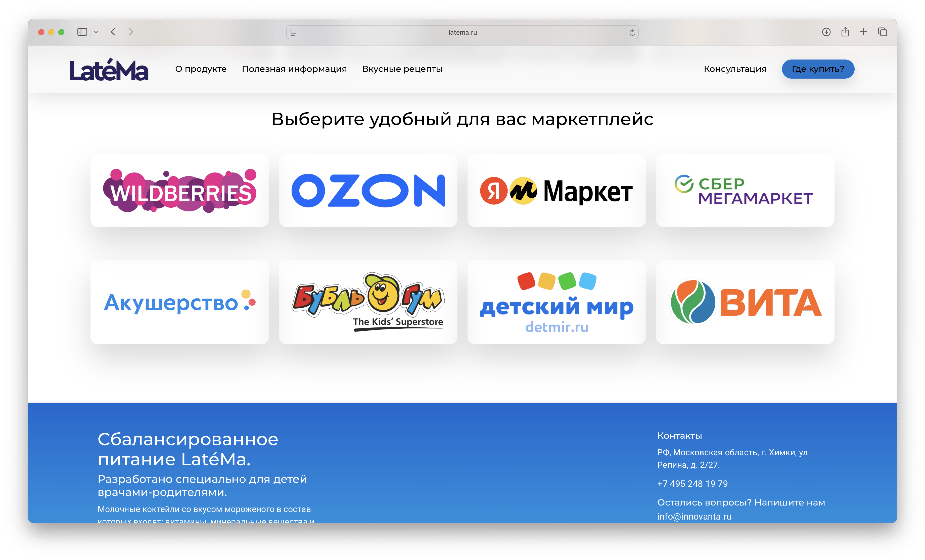Go forward with the forward arrow
This screenshot has width=925, height=560.
[x=131, y=32]
